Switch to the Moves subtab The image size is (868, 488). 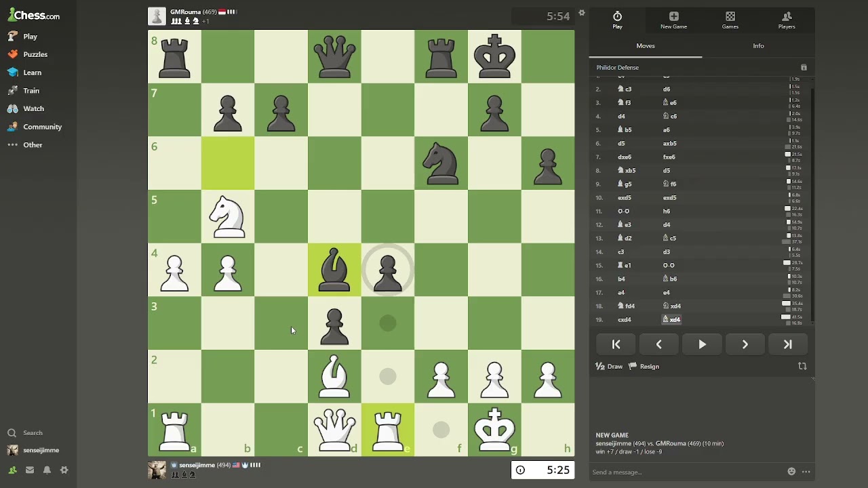pos(646,46)
